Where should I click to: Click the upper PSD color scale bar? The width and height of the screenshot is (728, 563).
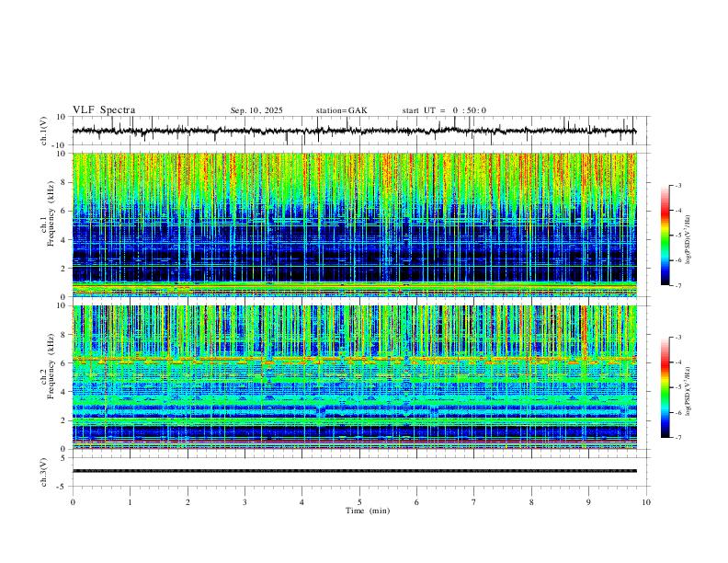click(x=665, y=236)
